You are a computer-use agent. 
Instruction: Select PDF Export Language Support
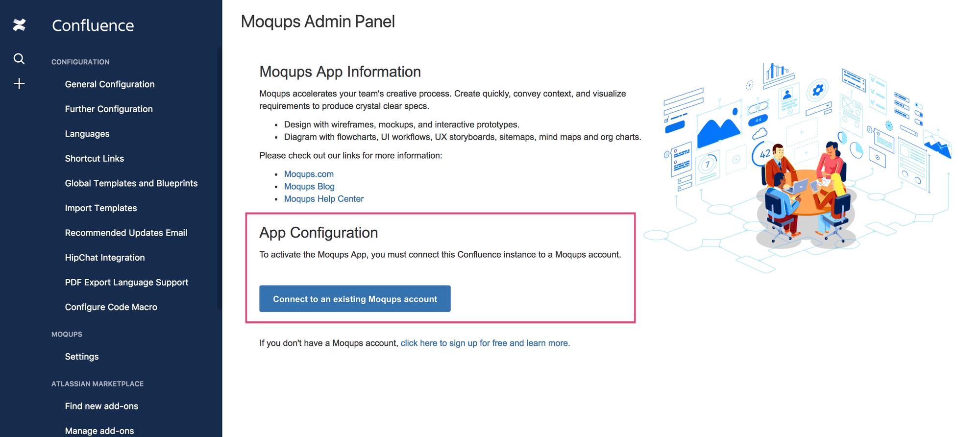pos(126,282)
